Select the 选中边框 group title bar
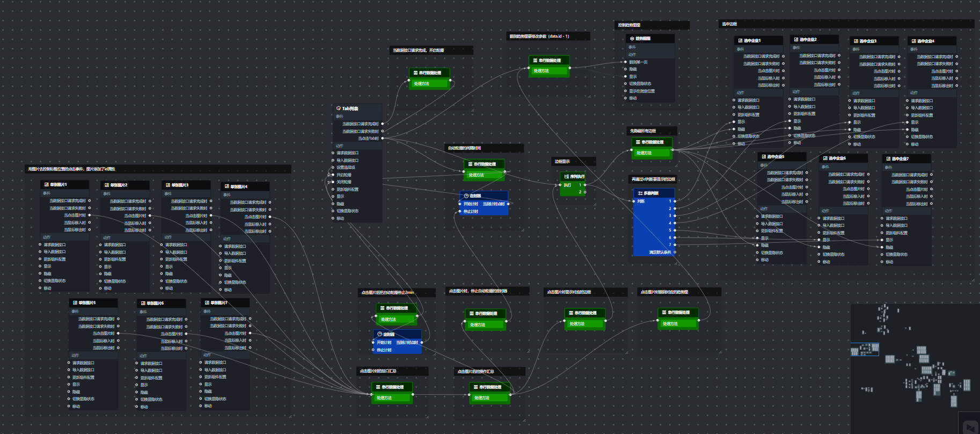Viewport: 980px width, 434px height. click(x=846, y=24)
